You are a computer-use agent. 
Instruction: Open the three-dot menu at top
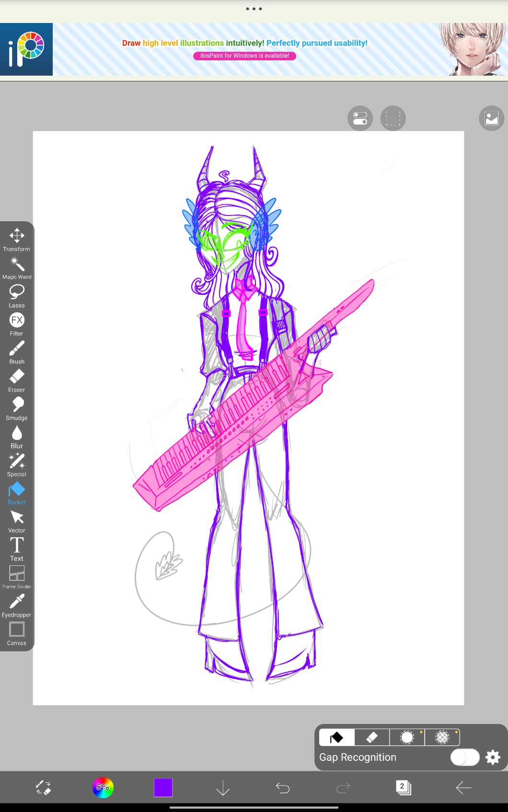point(254,9)
